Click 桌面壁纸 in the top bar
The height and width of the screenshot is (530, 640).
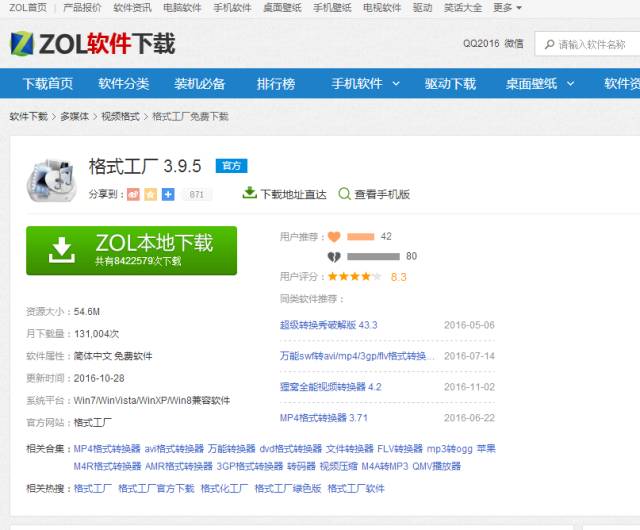coord(282,7)
